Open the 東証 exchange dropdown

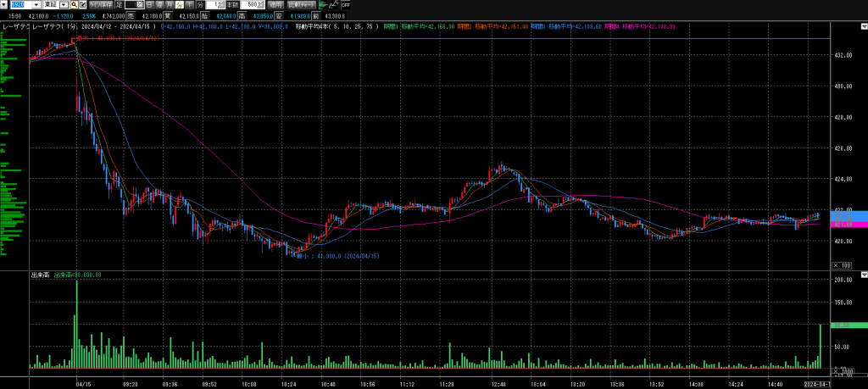point(64,5)
